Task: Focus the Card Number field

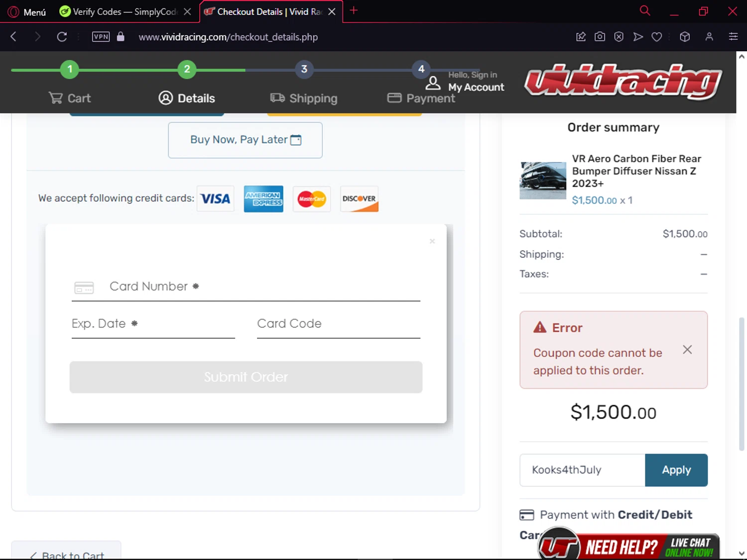Action: coord(246,287)
